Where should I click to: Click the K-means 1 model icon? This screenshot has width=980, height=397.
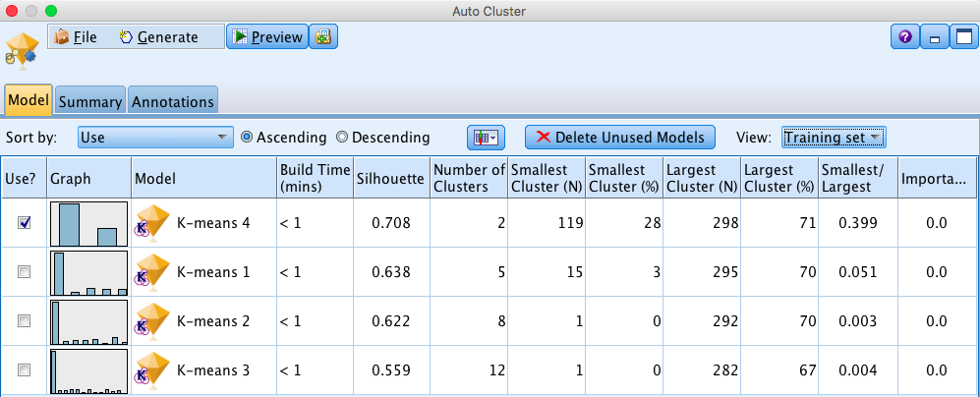(x=152, y=272)
